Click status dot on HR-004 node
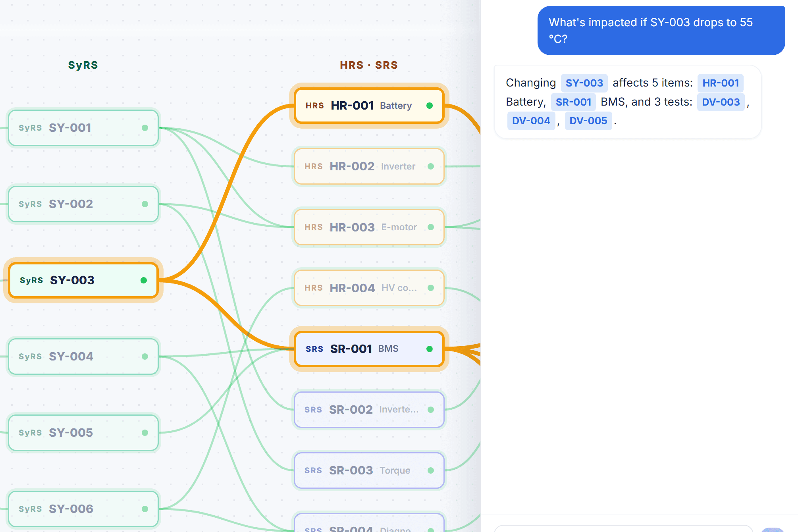 point(431,288)
